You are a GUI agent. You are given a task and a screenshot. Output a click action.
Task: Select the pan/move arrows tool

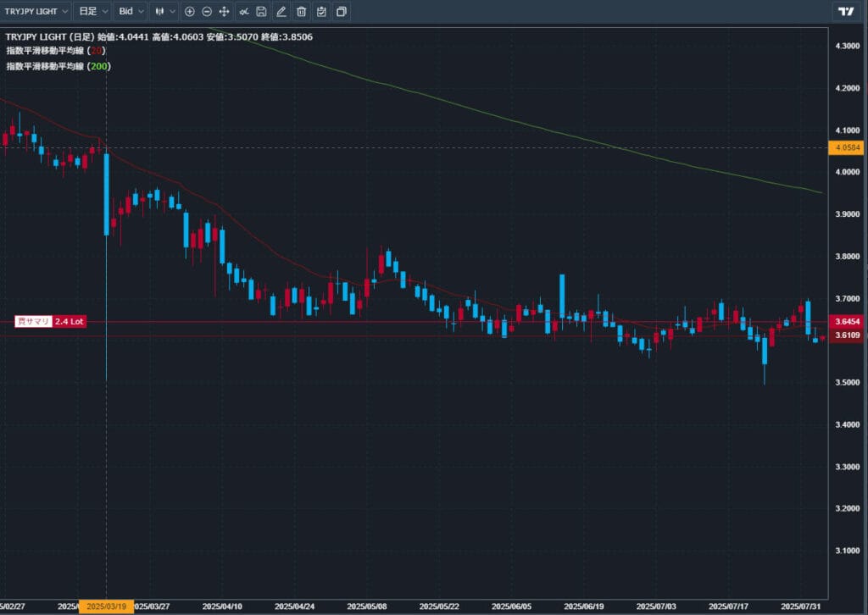coord(224,11)
